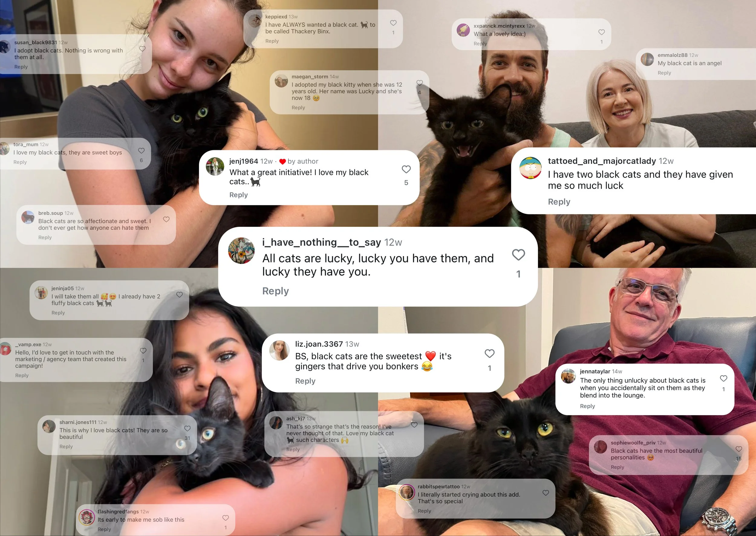Reply to liz.joan.3367's comment
The image size is (756, 536).
(305, 381)
